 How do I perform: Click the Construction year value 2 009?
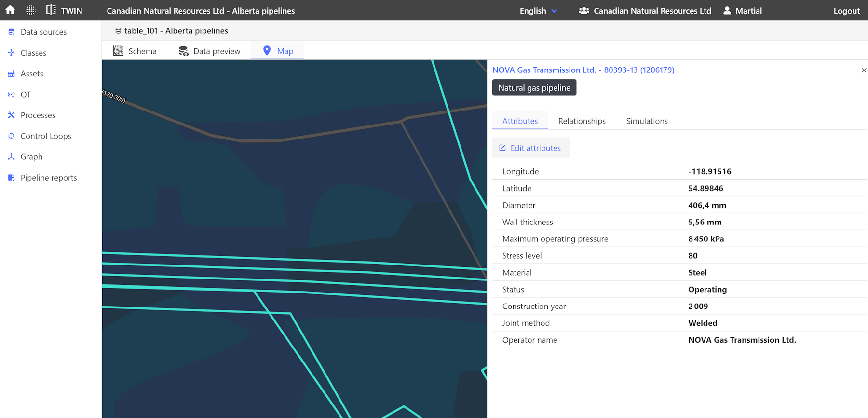[x=698, y=307]
